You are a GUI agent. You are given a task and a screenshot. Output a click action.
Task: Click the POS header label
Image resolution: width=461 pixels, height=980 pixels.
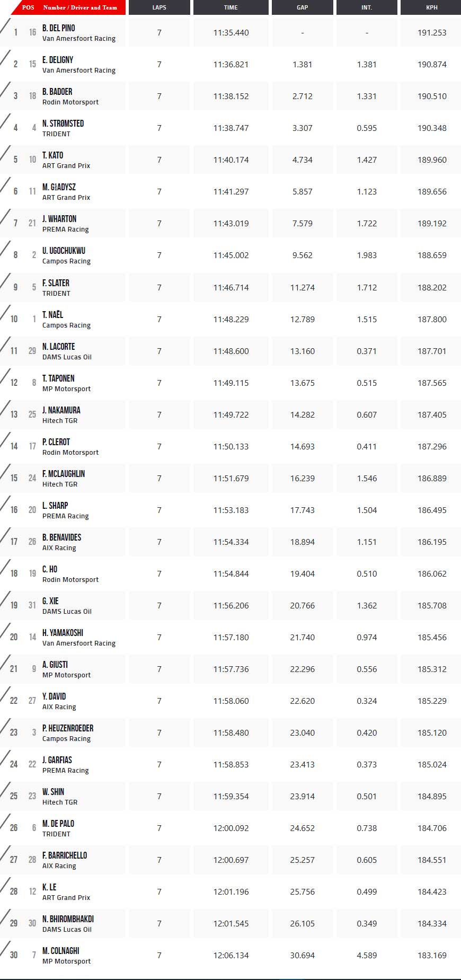click(x=28, y=7)
